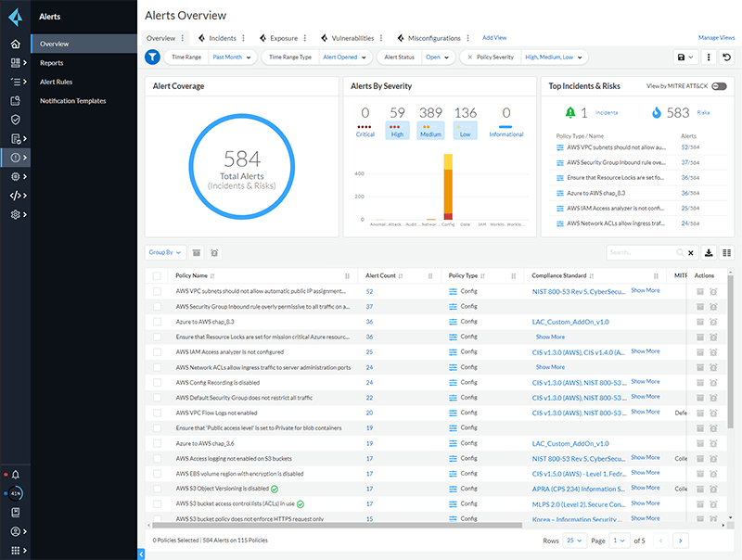
Task: Sort by Policy Name column
Action: 212,275
